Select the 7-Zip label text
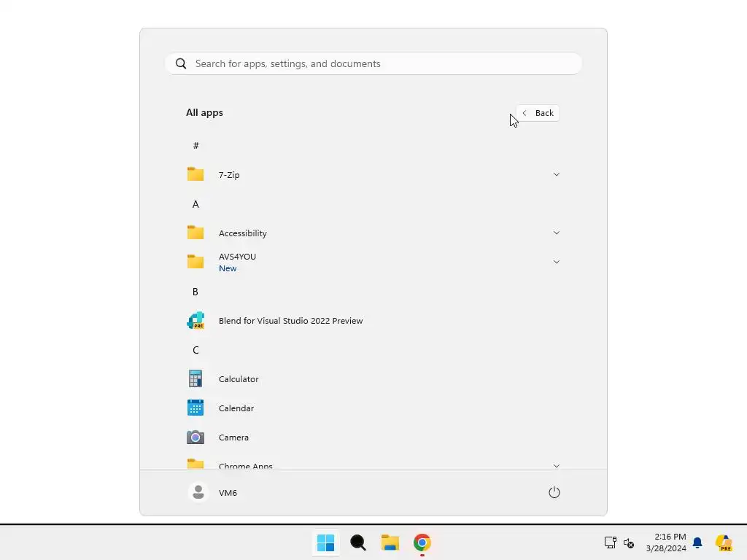 (x=229, y=175)
